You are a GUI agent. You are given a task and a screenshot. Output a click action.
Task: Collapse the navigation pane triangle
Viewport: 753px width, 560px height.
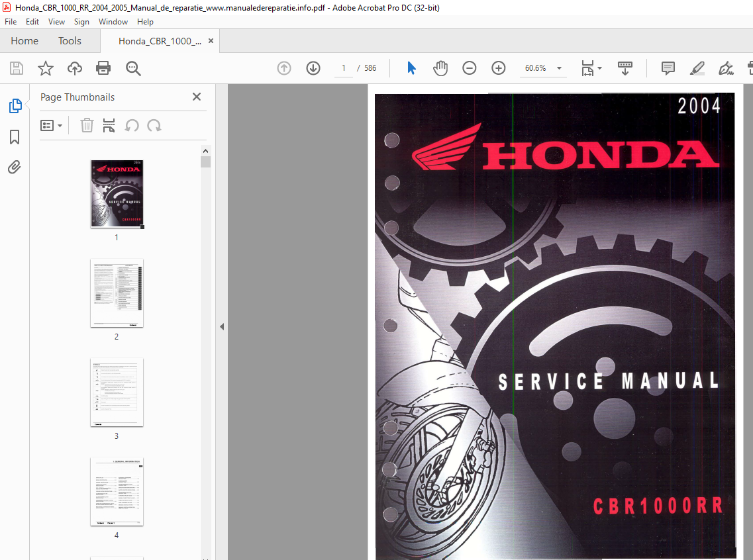[222, 327]
